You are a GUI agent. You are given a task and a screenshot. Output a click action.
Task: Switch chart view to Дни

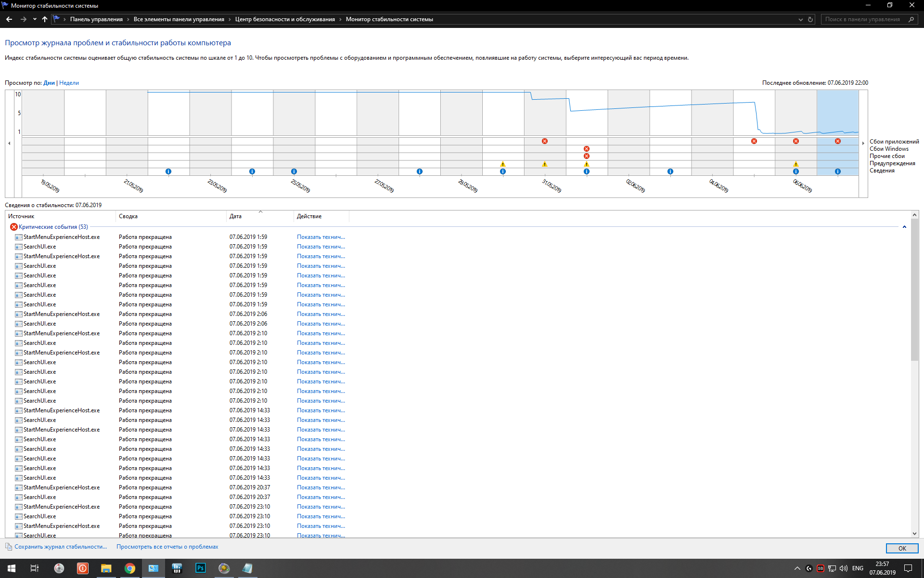tap(49, 83)
